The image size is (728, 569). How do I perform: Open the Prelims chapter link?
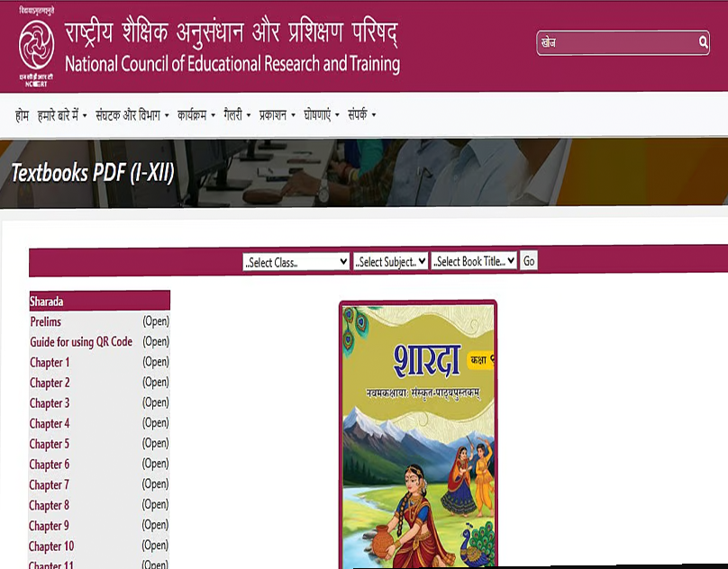(x=46, y=321)
